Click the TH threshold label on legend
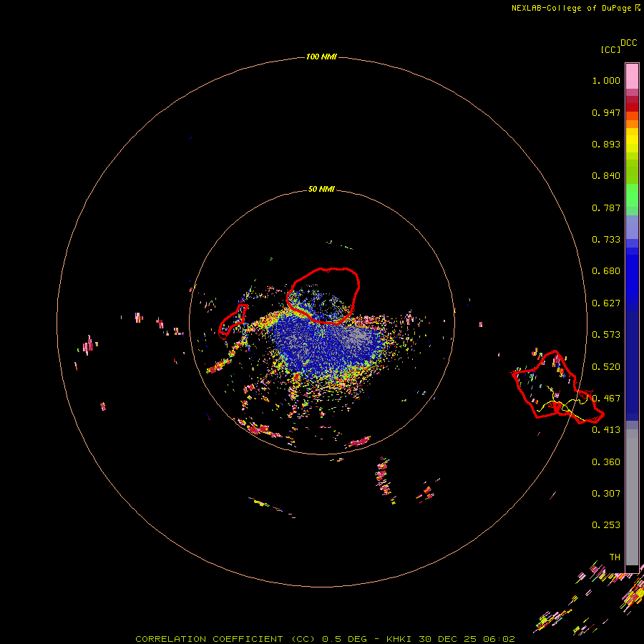This screenshot has width=644, height=644. coord(615,557)
